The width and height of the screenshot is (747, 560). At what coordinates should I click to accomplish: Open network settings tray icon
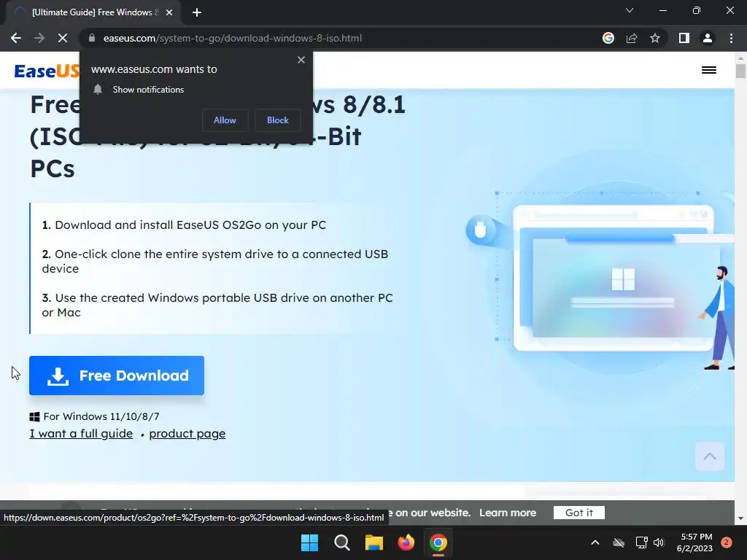pyautogui.click(x=641, y=542)
